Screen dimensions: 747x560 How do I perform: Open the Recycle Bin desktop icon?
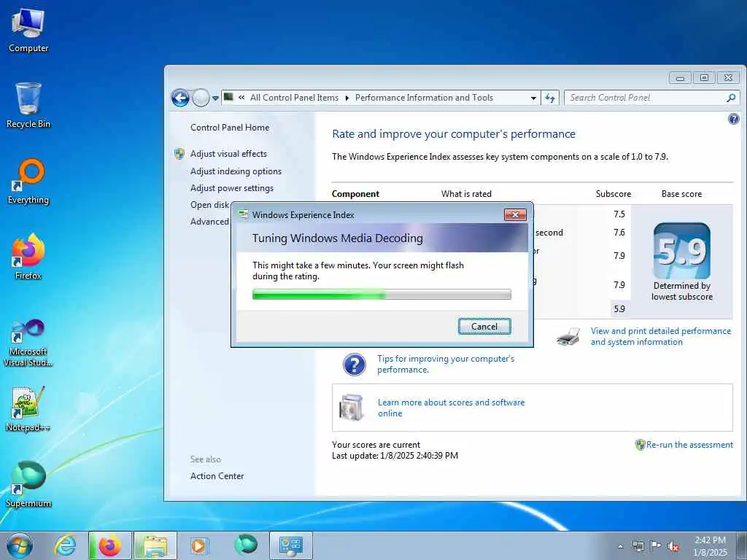click(28, 105)
